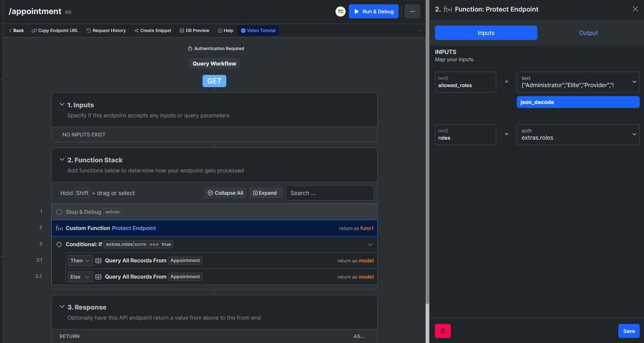Click the Appointment table tag in Then row

tap(185, 261)
